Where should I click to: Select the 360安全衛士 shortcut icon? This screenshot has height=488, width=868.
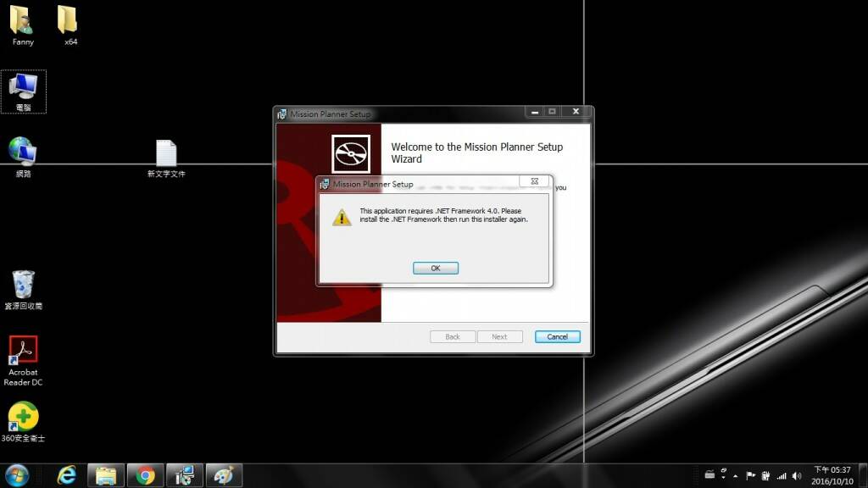point(23,422)
